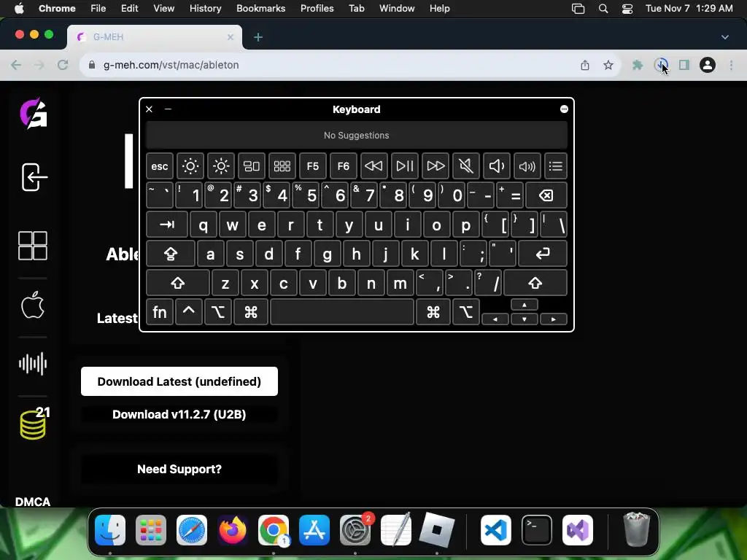Image resolution: width=747 pixels, height=560 pixels.
Task: Click the space bar on virtual keyboard
Action: click(x=341, y=312)
